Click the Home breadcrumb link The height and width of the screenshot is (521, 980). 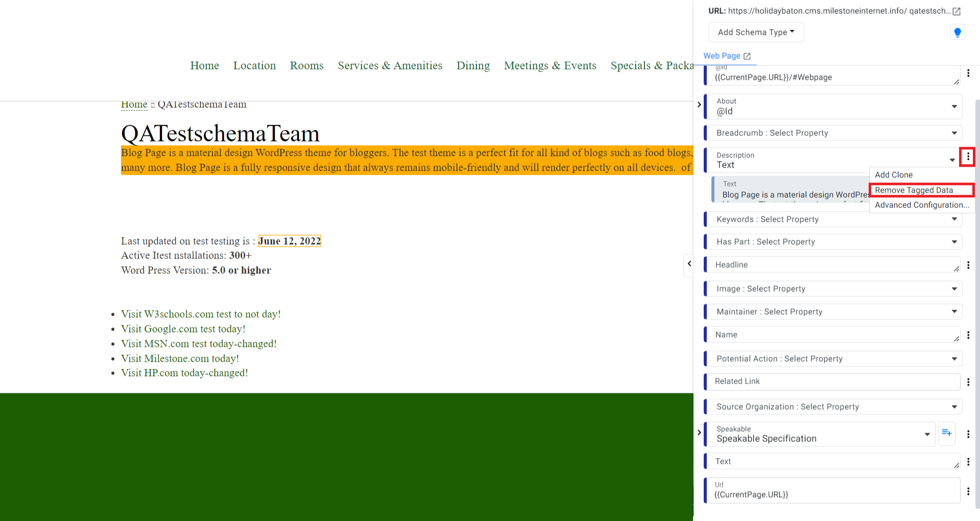click(134, 105)
